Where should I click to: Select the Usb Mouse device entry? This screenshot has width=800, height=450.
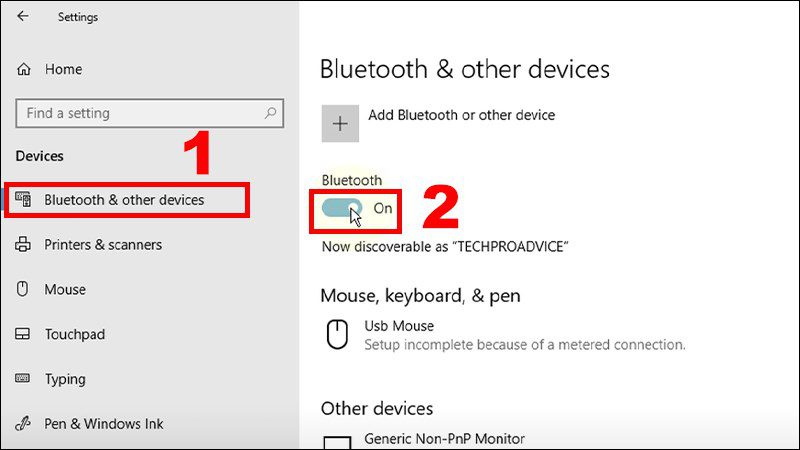(x=399, y=326)
